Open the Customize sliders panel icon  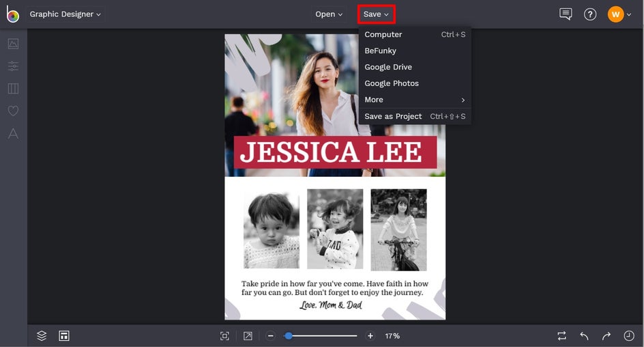tap(13, 66)
